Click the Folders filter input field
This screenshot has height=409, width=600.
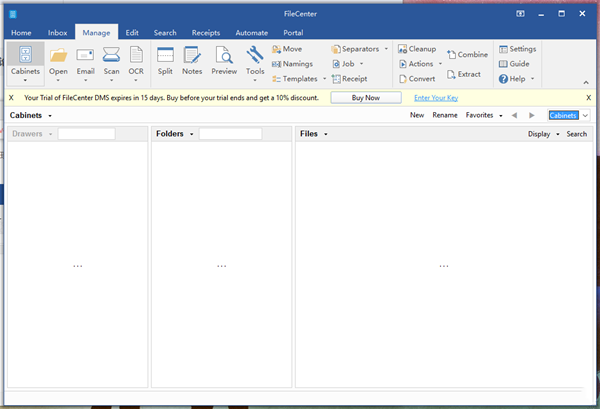coord(230,134)
